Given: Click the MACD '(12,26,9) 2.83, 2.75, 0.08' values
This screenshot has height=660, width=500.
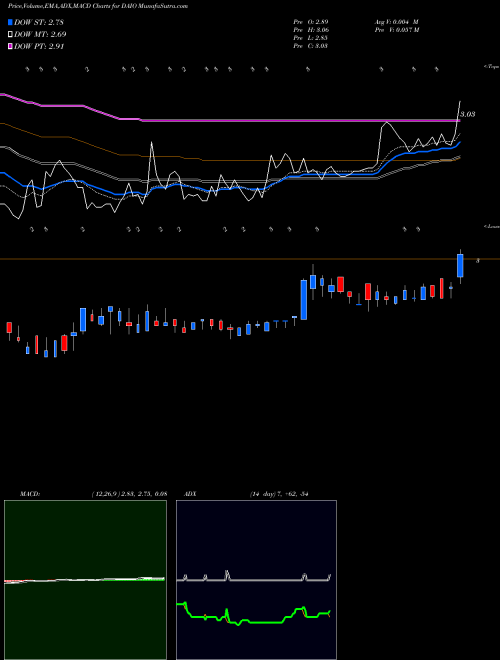Looking at the screenshot, I should coord(129,494).
